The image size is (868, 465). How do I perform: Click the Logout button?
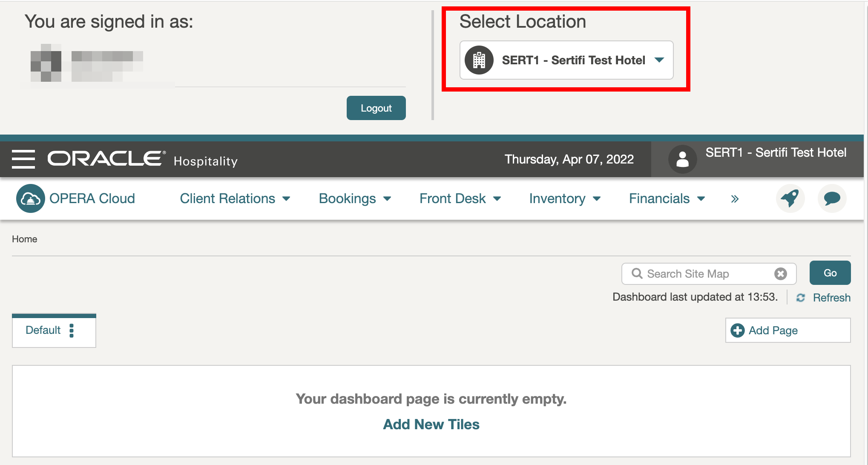click(x=376, y=108)
